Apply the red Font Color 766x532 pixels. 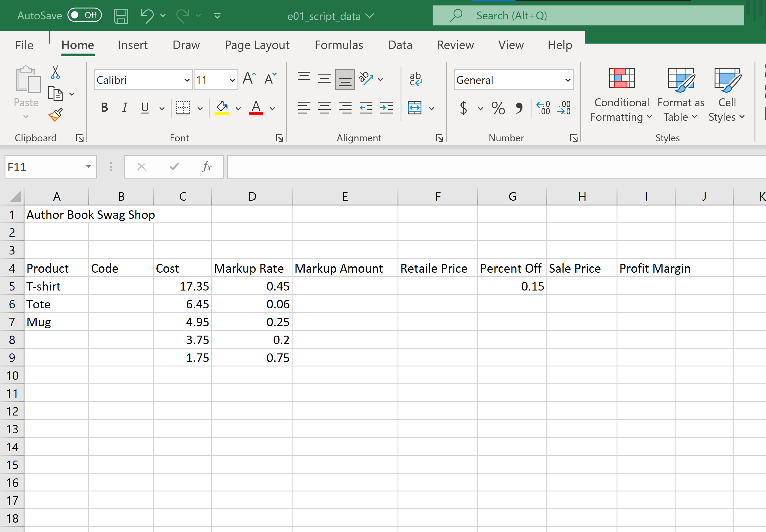pos(256,108)
